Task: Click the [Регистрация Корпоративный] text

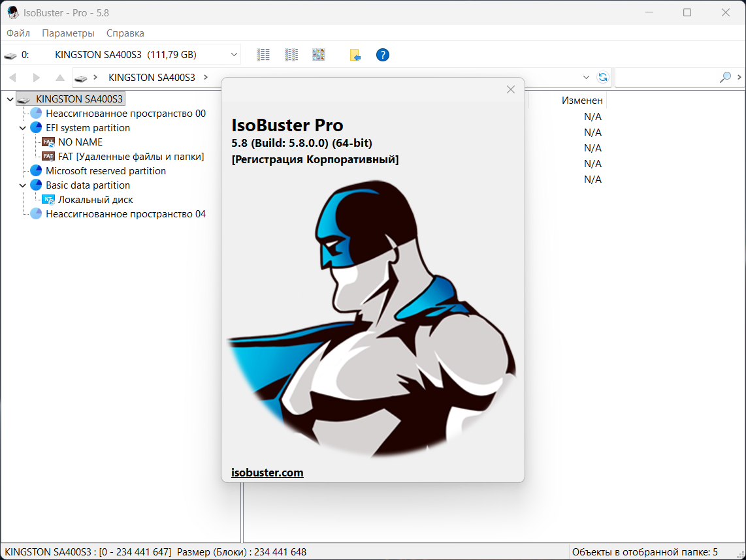Action: tap(315, 159)
